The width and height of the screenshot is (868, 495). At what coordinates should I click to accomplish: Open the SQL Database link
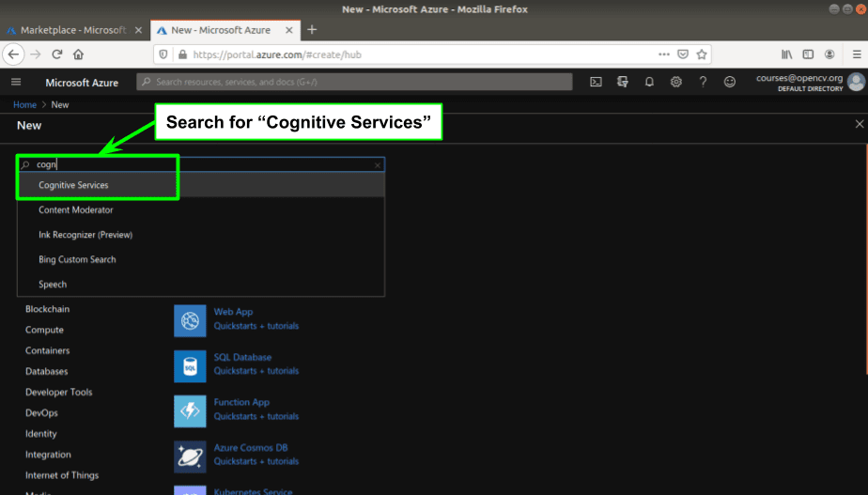[x=242, y=357]
